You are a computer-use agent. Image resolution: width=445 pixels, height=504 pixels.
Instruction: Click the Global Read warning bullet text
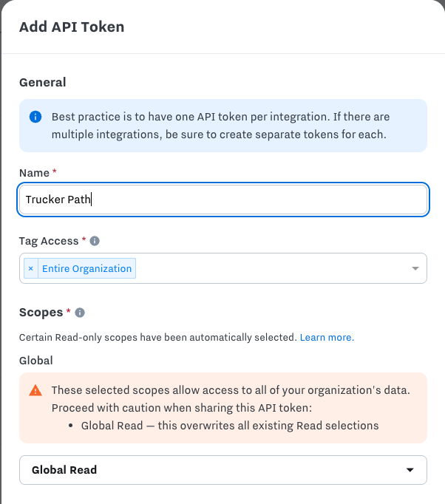pyautogui.click(x=229, y=426)
